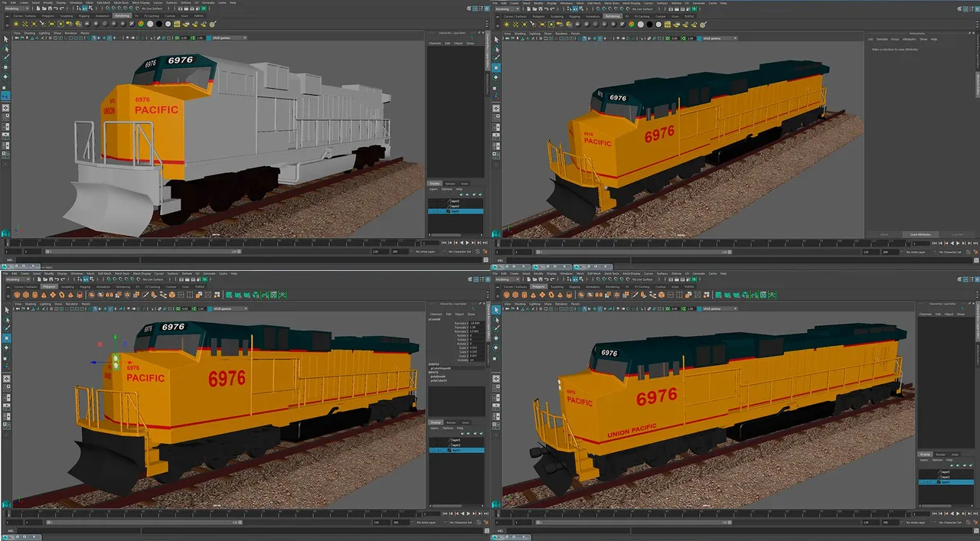Click the Select tool arrow in top-right window toolbox
This screenshot has height=541, width=980.
pos(496,40)
